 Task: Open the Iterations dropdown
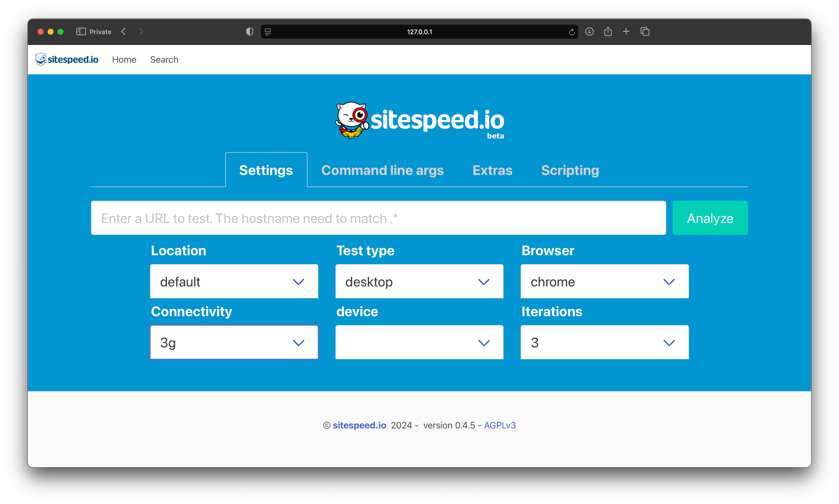[604, 342]
